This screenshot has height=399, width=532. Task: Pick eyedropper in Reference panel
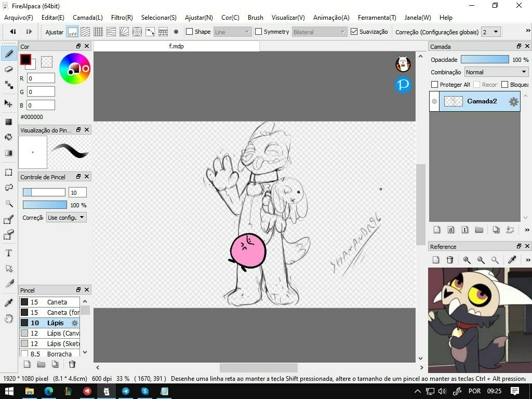(512, 260)
